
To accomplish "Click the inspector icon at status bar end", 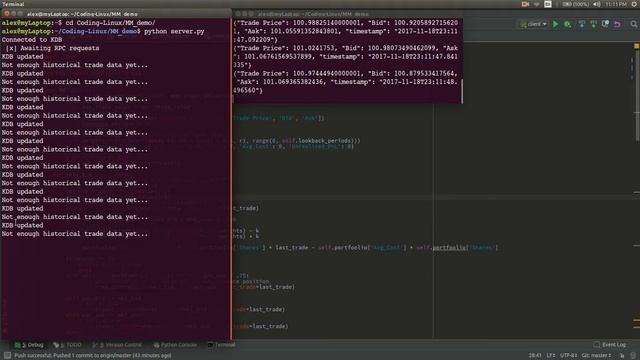I will pos(633,356).
